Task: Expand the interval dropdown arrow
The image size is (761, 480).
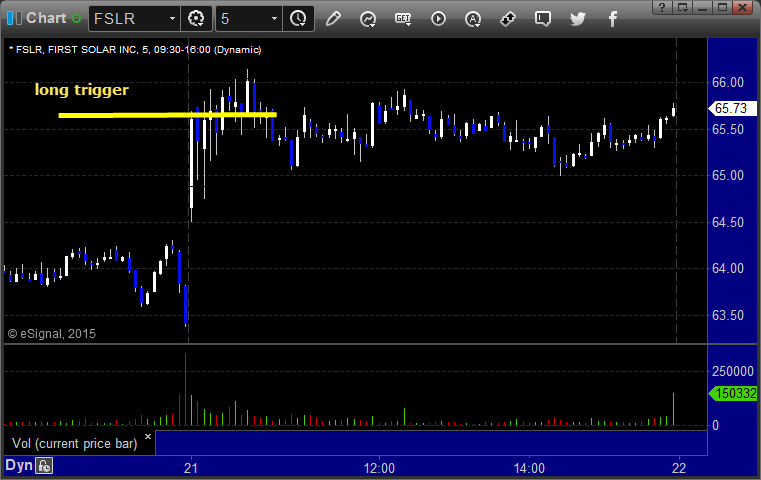Action: pos(274,19)
